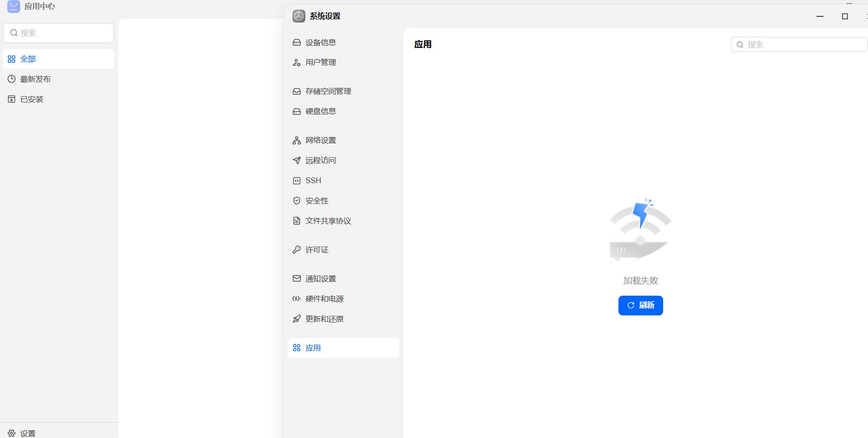Viewport: 868px width, 438px height.
Task: Open 文件共享协议 settings
Action: pyautogui.click(x=343, y=221)
